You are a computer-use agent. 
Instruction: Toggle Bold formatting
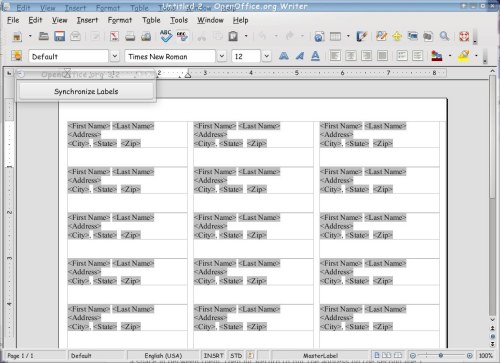284,56
